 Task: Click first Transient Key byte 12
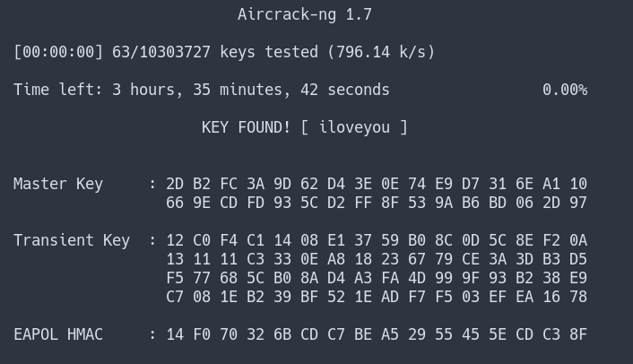[175, 240]
